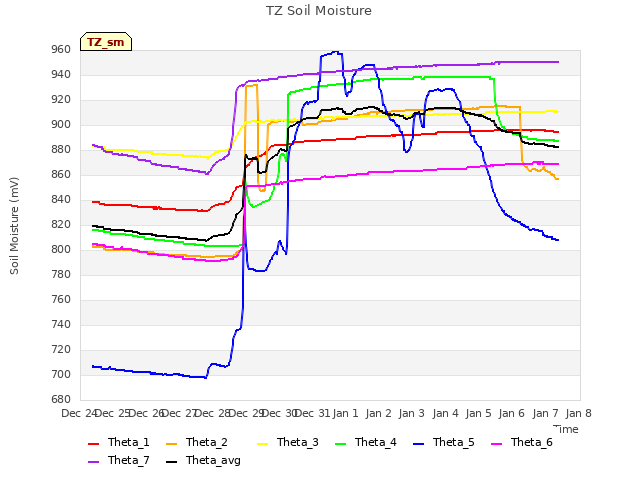Click the Theta_2 orange legend swatch
Screen dimensions: 640x480
(171, 444)
